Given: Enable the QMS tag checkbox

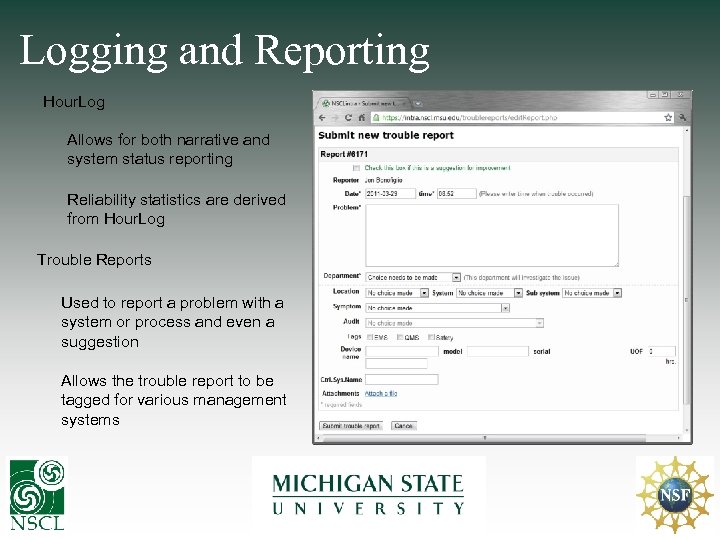Looking at the screenshot, I should pos(400,337).
